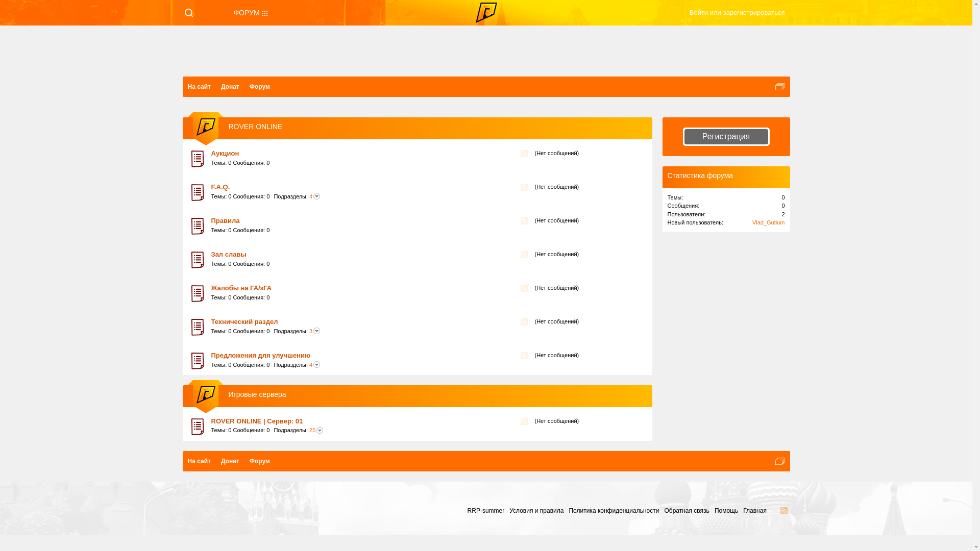Open the Зал славы forum

tap(228, 255)
